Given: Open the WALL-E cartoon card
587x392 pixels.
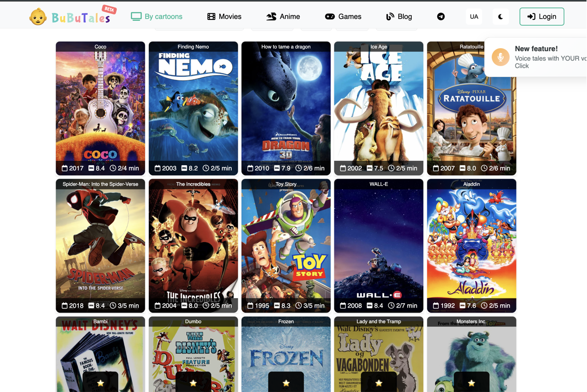Looking at the screenshot, I should click(x=379, y=246).
